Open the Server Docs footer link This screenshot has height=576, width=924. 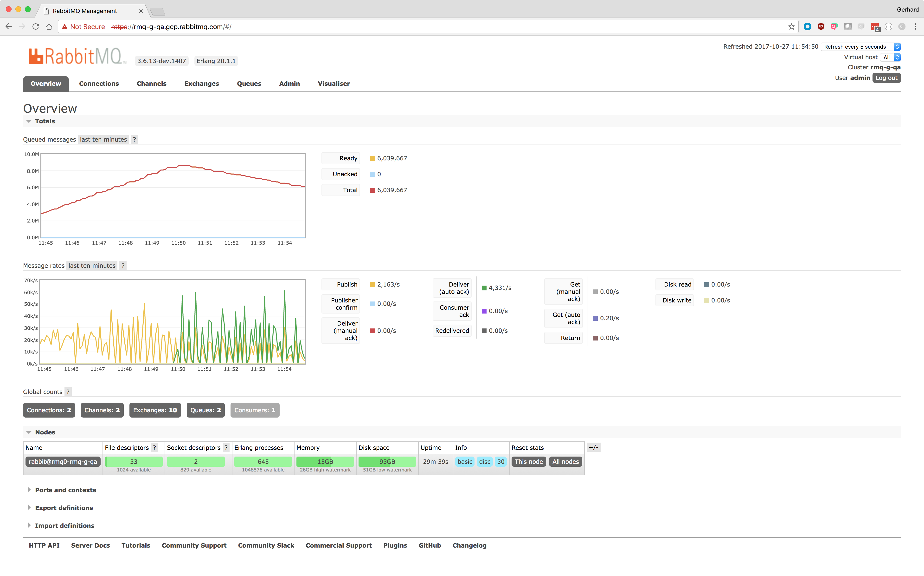(90, 545)
